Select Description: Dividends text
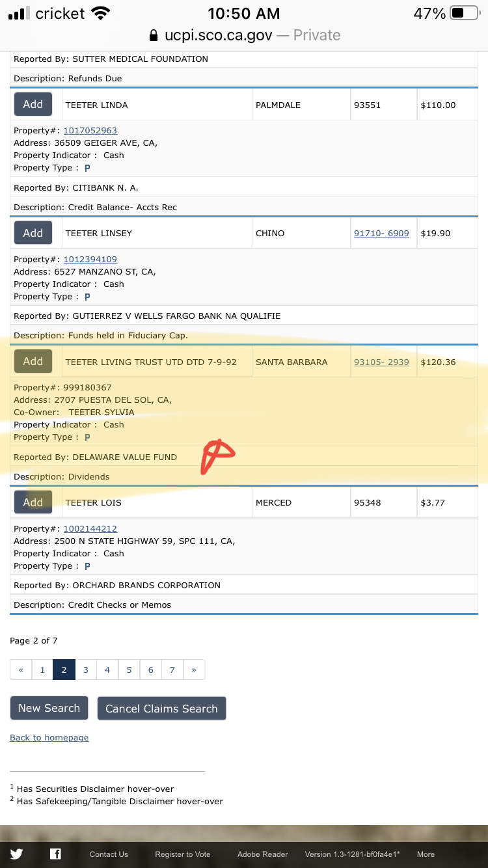The width and height of the screenshot is (488, 868). click(62, 477)
